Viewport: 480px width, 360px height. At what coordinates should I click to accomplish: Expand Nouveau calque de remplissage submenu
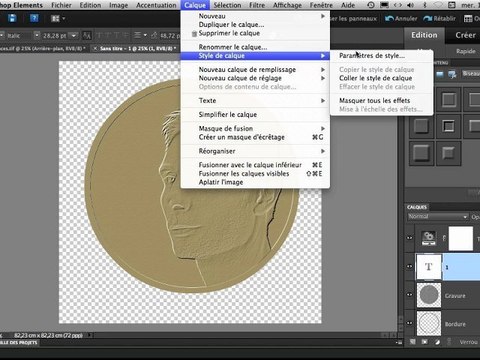pyautogui.click(x=323, y=70)
